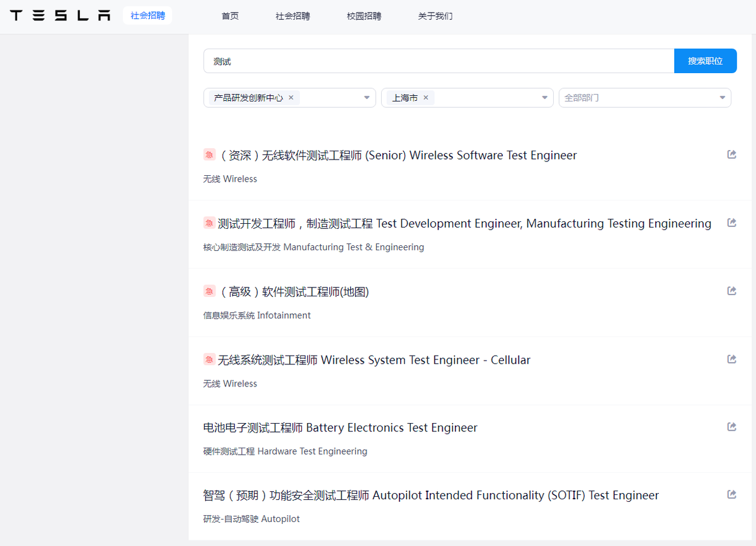Click the urgent badge on 测试开发工程师 listing
756x546 pixels.
[x=209, y=223]
